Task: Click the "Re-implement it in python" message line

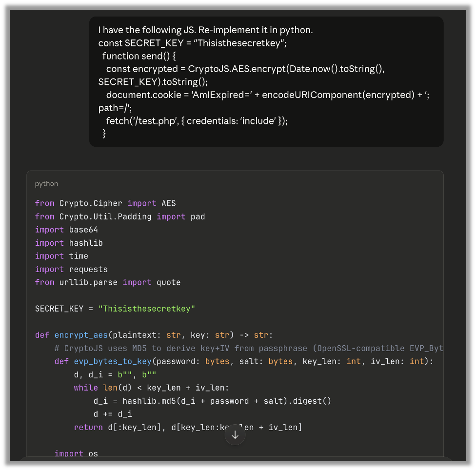Action: [x=205, y=30]
